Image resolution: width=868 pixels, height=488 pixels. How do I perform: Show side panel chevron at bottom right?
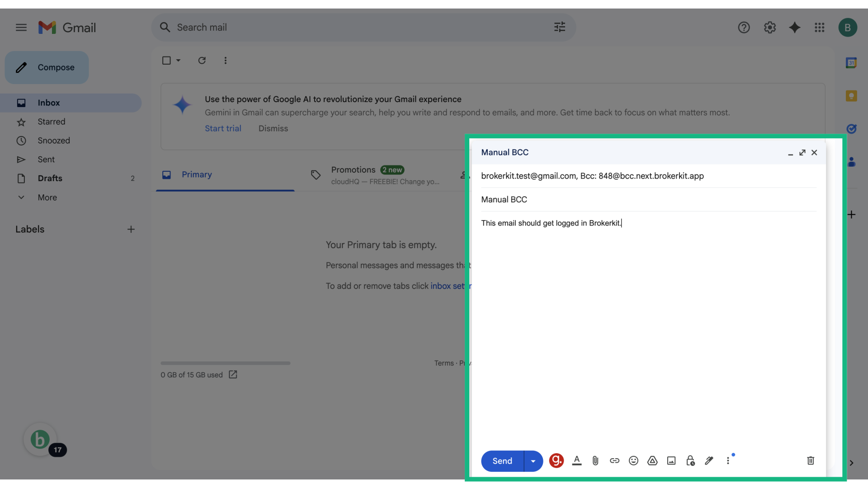click(x=851, y=463)
